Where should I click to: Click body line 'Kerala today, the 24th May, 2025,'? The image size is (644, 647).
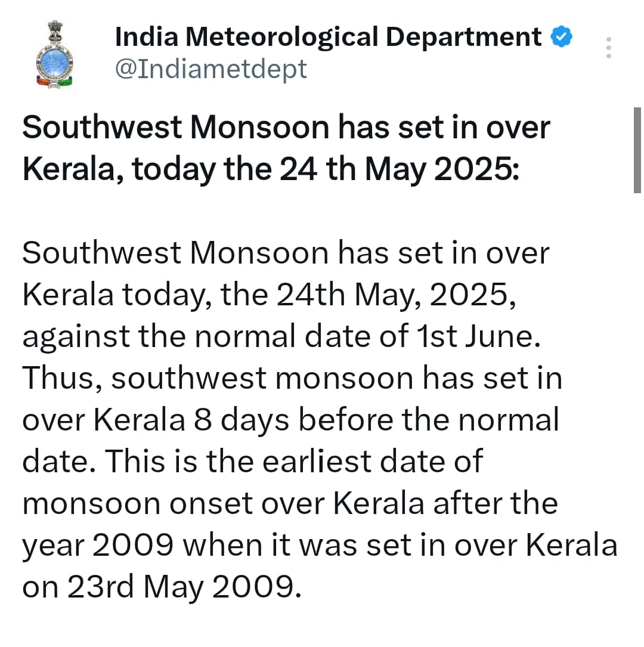(269, 295)
